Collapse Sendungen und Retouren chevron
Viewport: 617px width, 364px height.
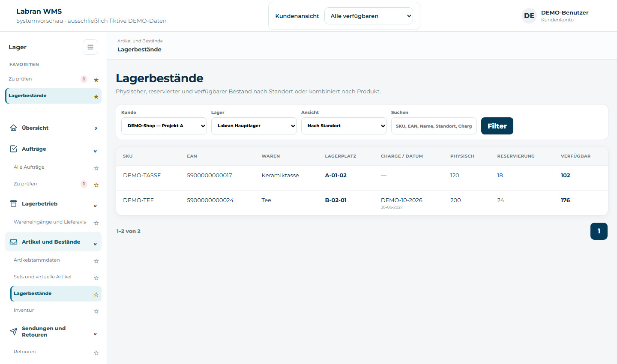pyautogui.click(x=95, y=334)
